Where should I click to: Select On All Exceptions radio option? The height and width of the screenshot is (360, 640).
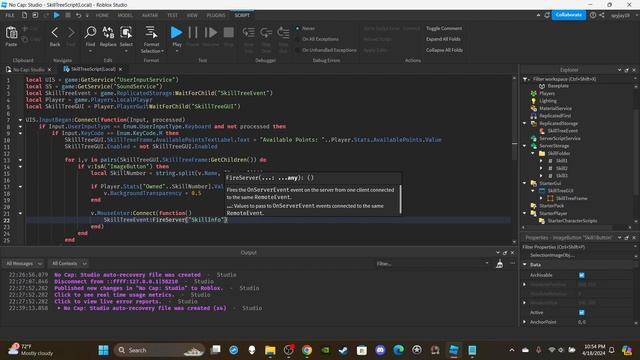298,39
